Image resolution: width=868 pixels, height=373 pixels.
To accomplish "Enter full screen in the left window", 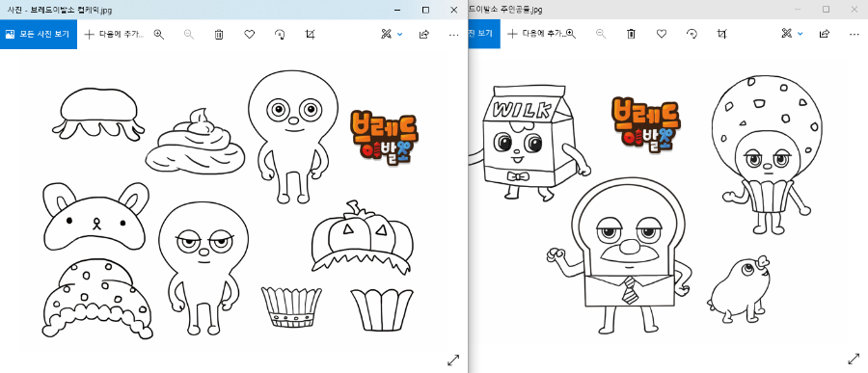I will point(453,360).
